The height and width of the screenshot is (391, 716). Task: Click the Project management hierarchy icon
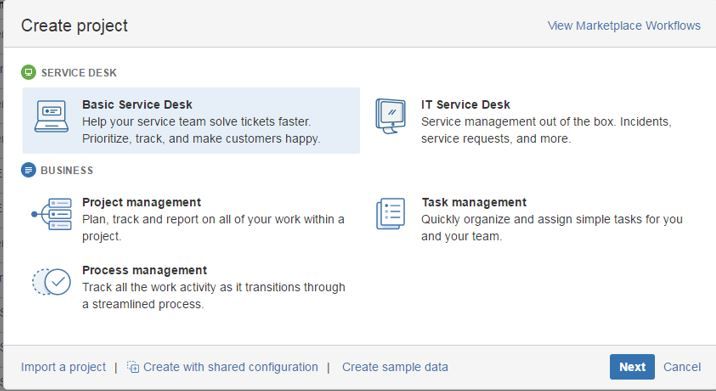(52, 214)
